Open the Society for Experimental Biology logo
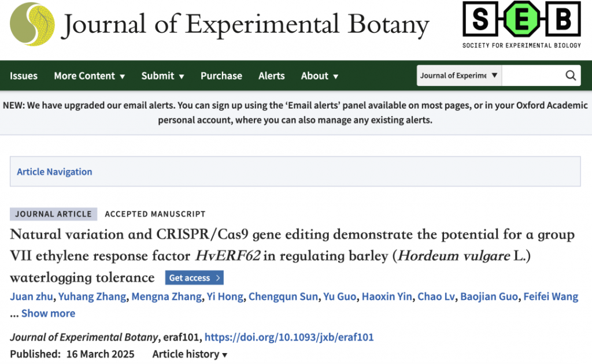 coord(521,25)
